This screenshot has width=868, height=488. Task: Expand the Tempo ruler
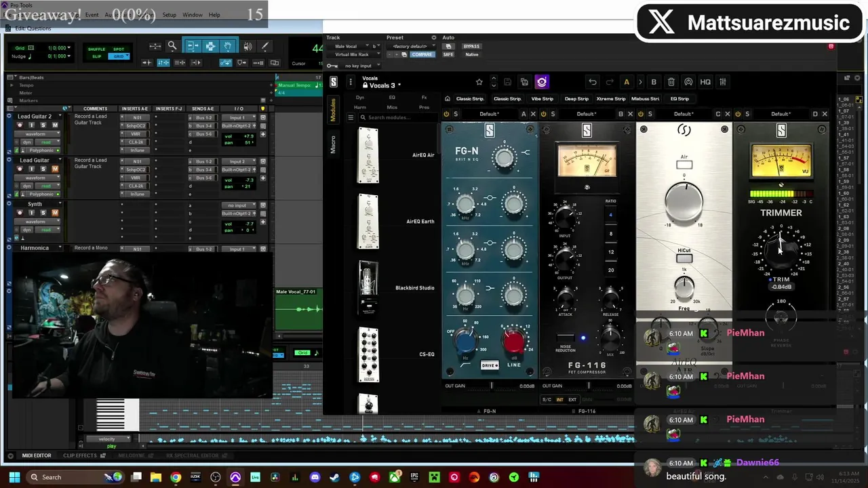(x=12, y=85)
